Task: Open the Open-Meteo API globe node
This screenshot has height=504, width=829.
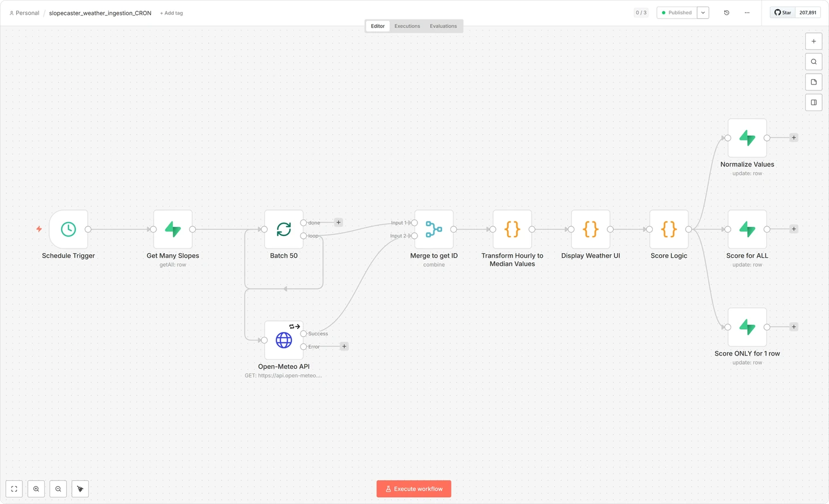Action: point(284,340)
